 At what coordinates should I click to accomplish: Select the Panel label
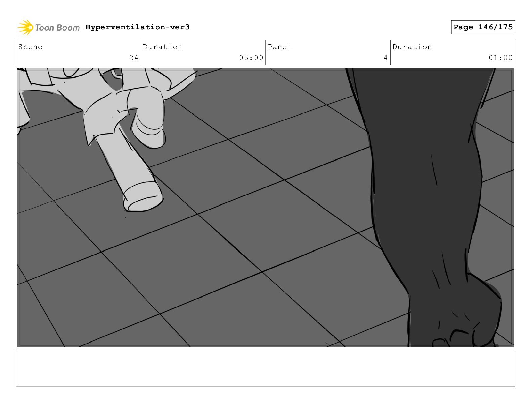click(280, 47)
